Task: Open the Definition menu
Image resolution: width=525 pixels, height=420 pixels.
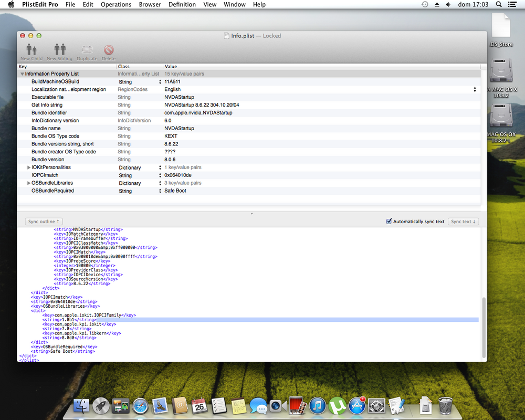Action: [x=182, y=4]
